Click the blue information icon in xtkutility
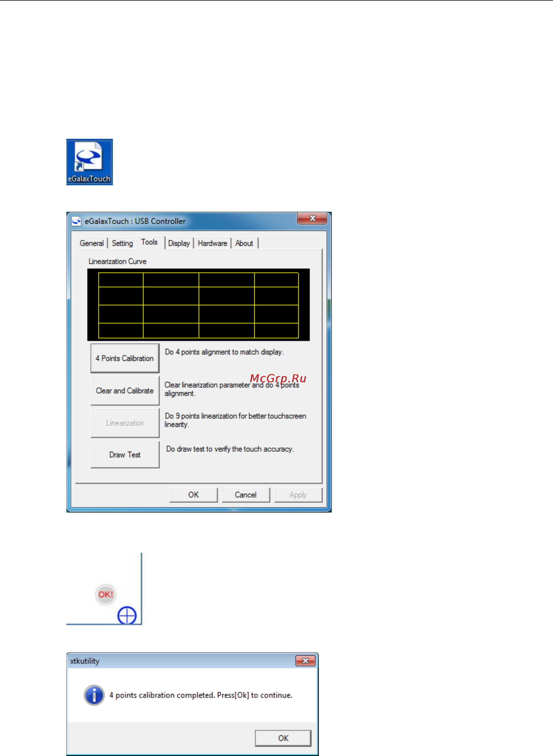Viewport: 553px width, 756px height. tap(94, 695)
